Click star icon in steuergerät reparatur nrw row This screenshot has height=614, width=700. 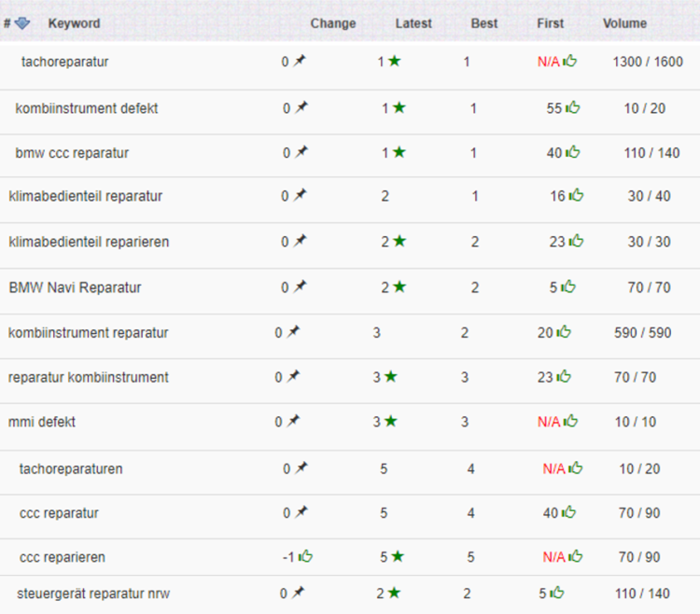[394, 593]
